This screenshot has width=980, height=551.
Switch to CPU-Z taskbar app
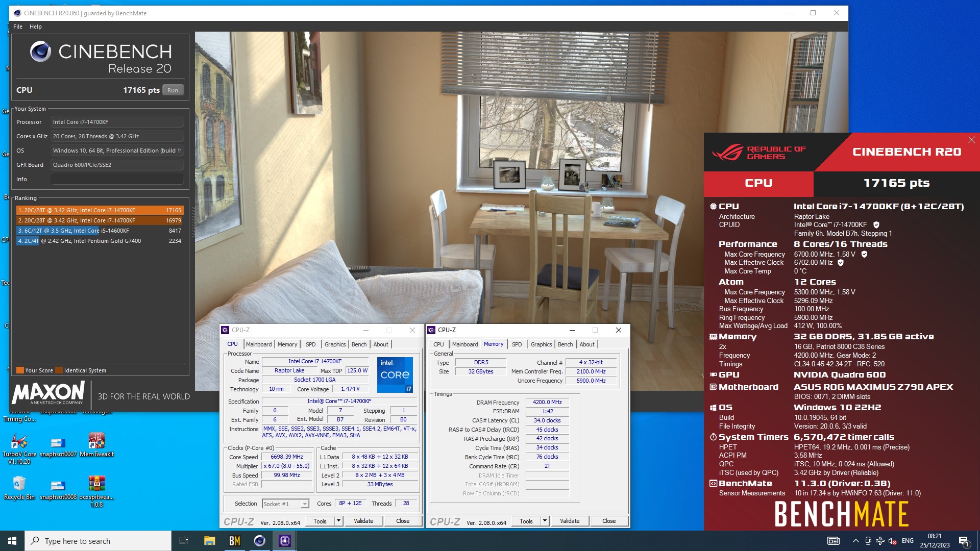(x=284, y=541)
